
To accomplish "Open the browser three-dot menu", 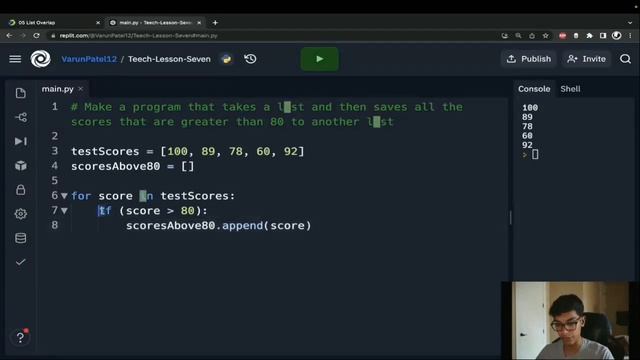I will [x=630, y=36].
